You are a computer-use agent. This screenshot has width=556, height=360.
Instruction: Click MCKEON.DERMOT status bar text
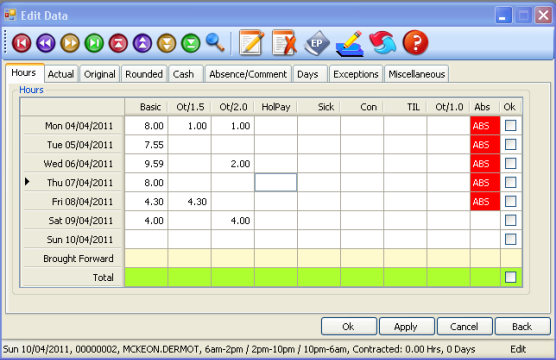click(x=161, y=349)
